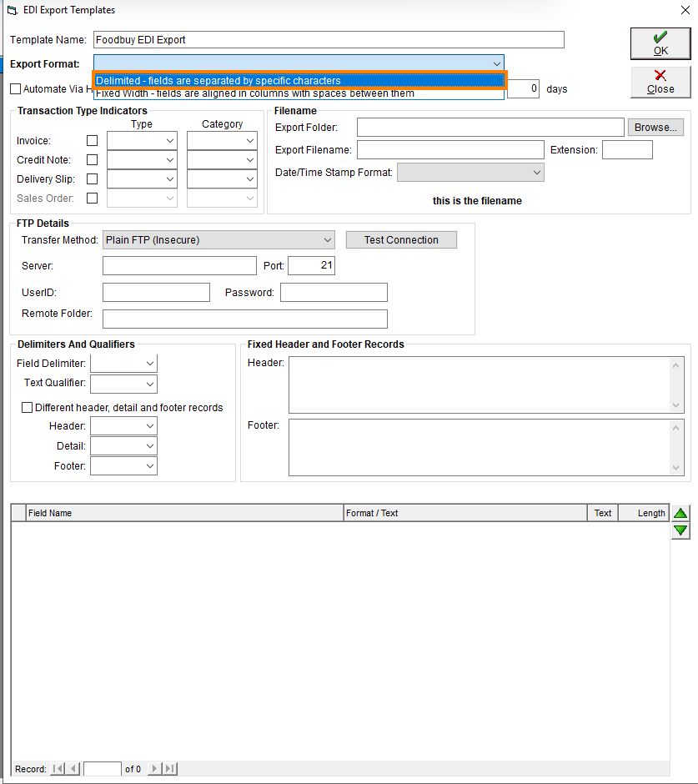Select the Delimited export format option
The height and width of the screenshot is (784, 698).
(x=299, y=81)
